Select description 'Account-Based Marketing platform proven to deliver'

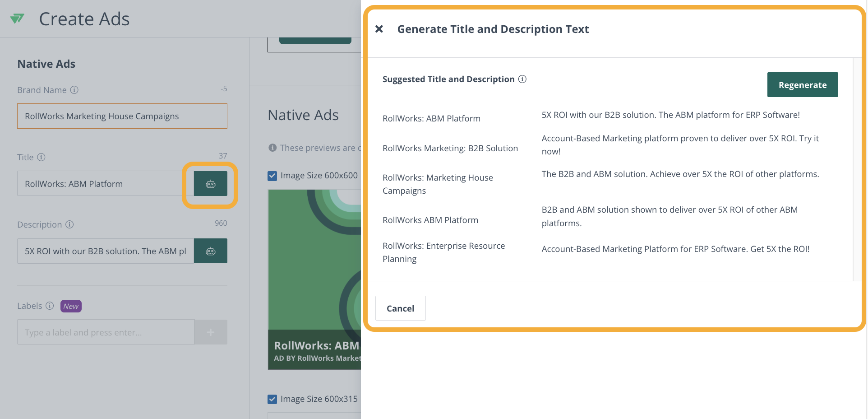(x=680, y=145)
